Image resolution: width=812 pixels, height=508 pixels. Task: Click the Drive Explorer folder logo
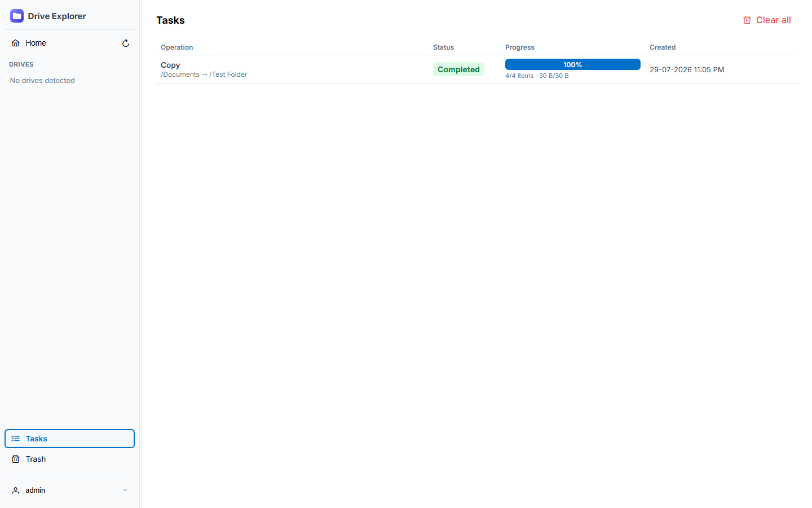click(x=17, y=16)
